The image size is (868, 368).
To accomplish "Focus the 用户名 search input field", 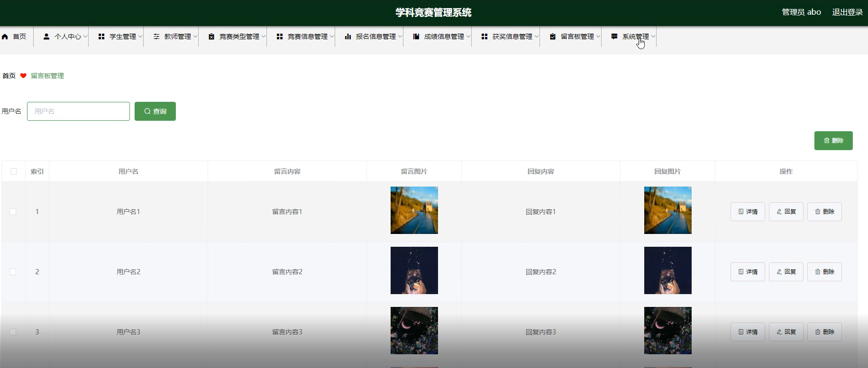I will click(x=78, y=111).
